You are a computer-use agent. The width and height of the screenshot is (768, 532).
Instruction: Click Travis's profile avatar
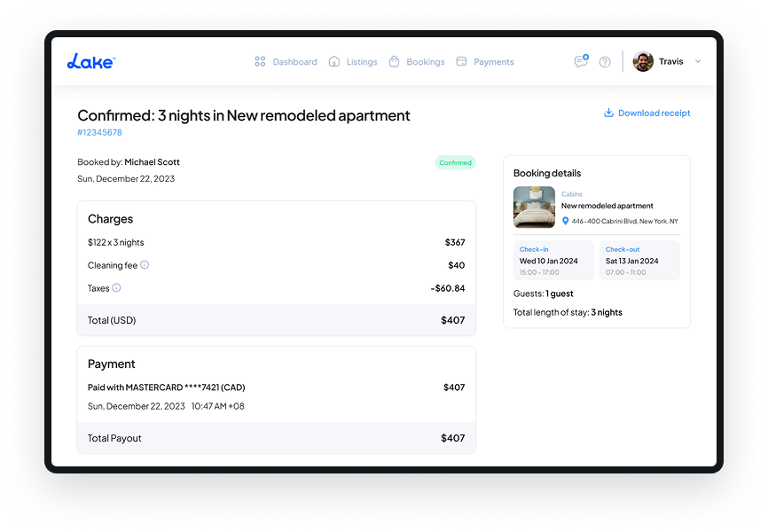pyautogui.click(x=643, y=62)
